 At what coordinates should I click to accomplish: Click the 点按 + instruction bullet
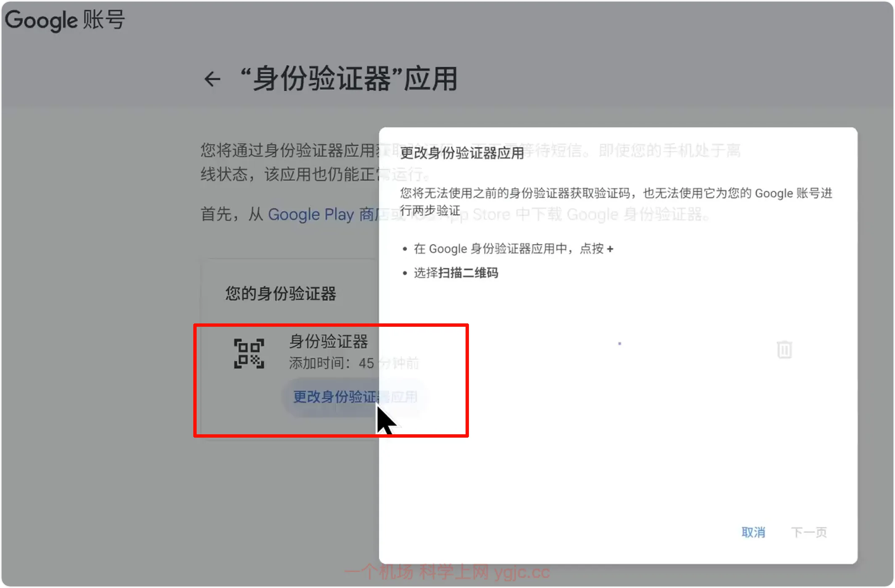tap(513, 249)
